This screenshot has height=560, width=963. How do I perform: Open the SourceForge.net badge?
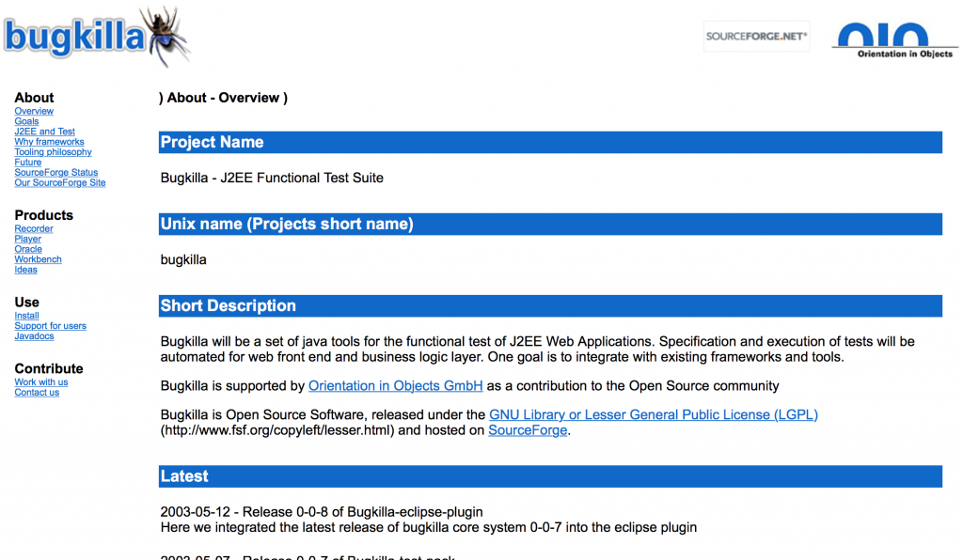[x=756, y=37]
